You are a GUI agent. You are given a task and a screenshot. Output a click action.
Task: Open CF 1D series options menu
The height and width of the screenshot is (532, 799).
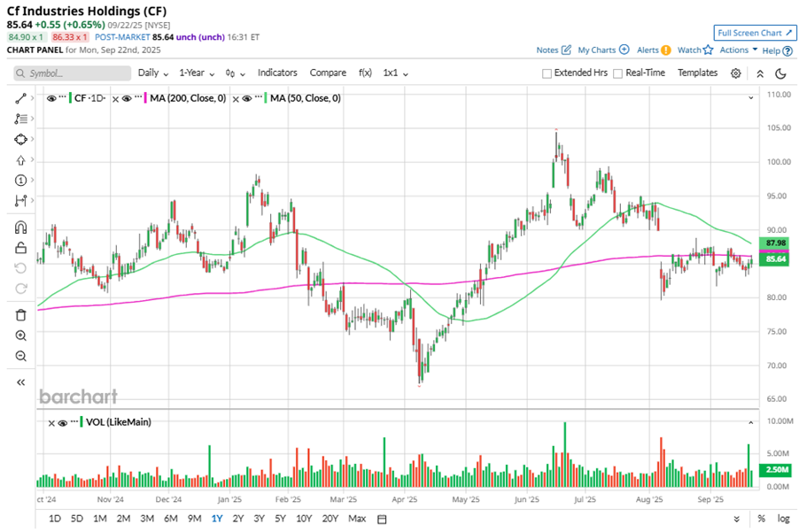(62, 96)
